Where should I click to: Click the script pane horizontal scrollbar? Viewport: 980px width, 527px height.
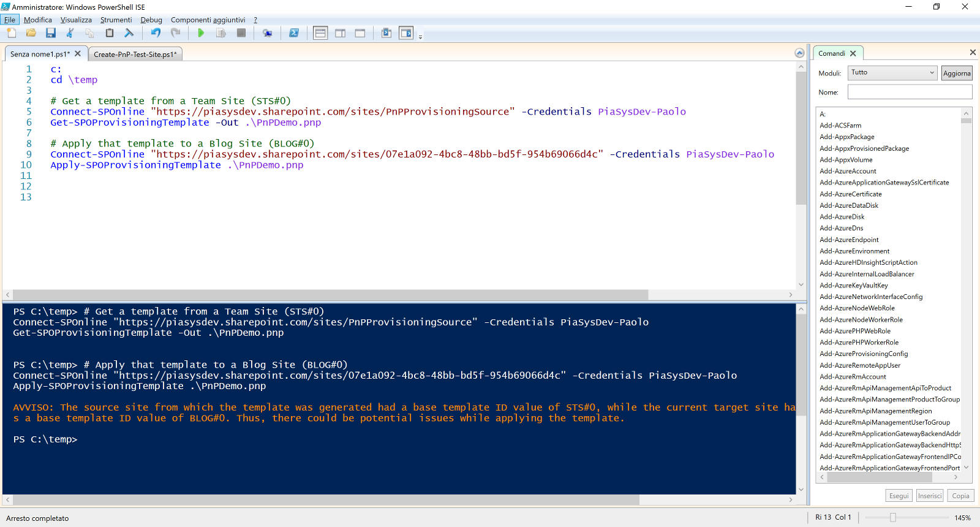coord(330,295)
